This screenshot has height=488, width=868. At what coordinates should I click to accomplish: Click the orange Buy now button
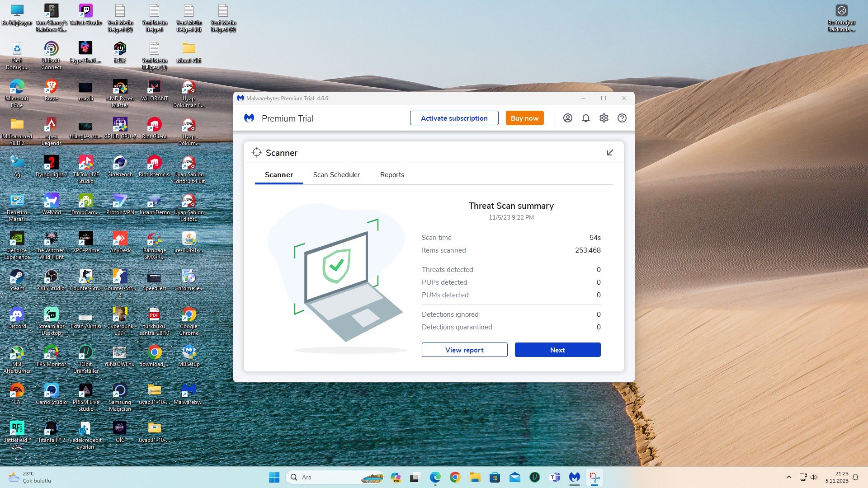point(524,118)
